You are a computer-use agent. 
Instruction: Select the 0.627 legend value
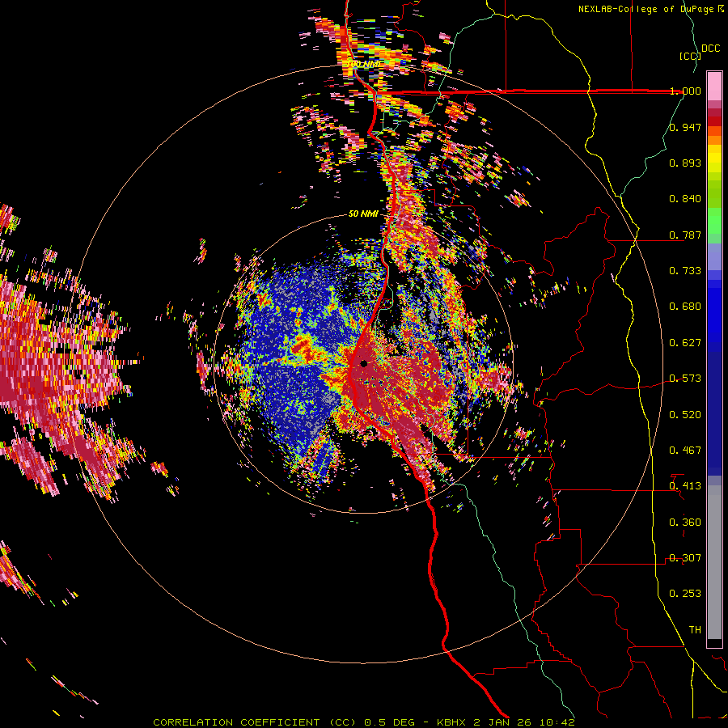(685, 342)
